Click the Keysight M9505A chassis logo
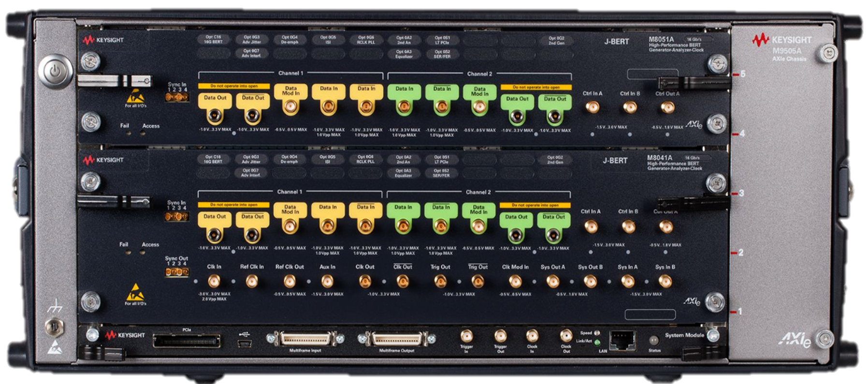This screenshot has height=384, width=868. pyautogui.click(x=781, y=40)
